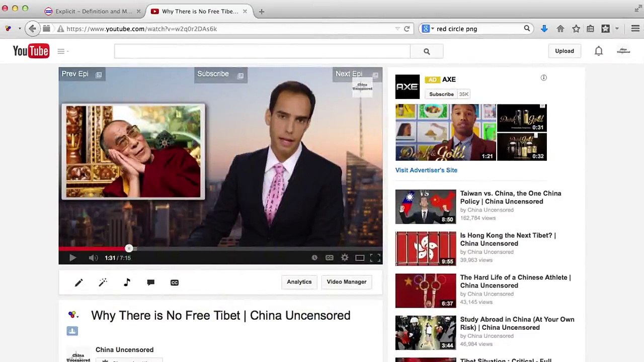Click the China Uncensored channel name
Viewport: 644px width, 362px height.
coord(124,350)
